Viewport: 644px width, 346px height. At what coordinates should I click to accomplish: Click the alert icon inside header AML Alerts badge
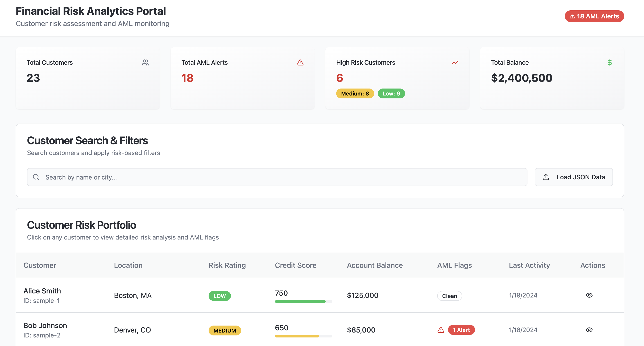point(572,16)
